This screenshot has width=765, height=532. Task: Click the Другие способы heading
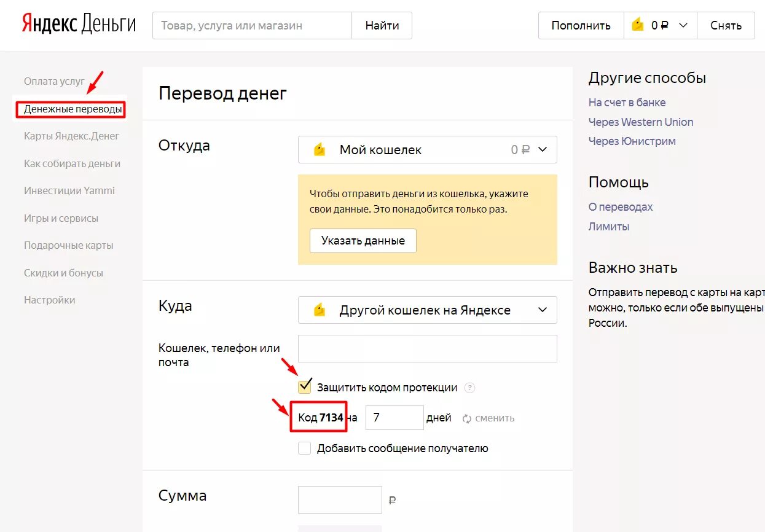click(x=647, y=78)
